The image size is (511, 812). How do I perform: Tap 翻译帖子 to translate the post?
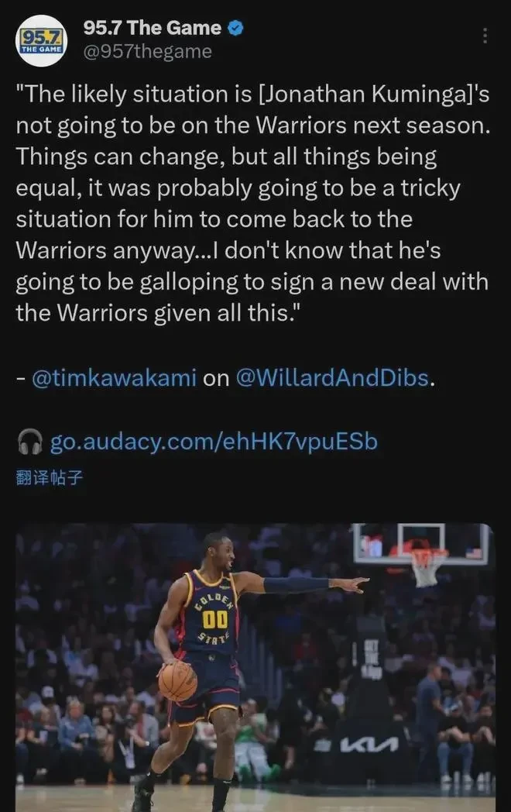50,477
